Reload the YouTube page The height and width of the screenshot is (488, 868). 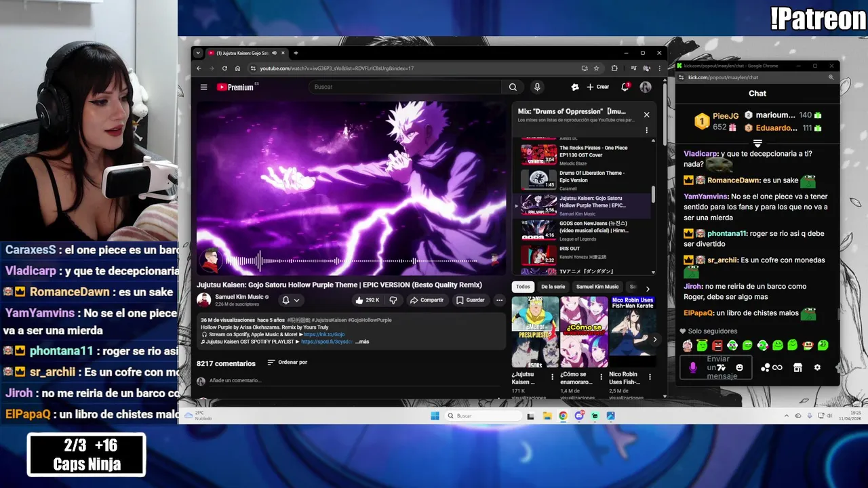click(x=224, y=68)
